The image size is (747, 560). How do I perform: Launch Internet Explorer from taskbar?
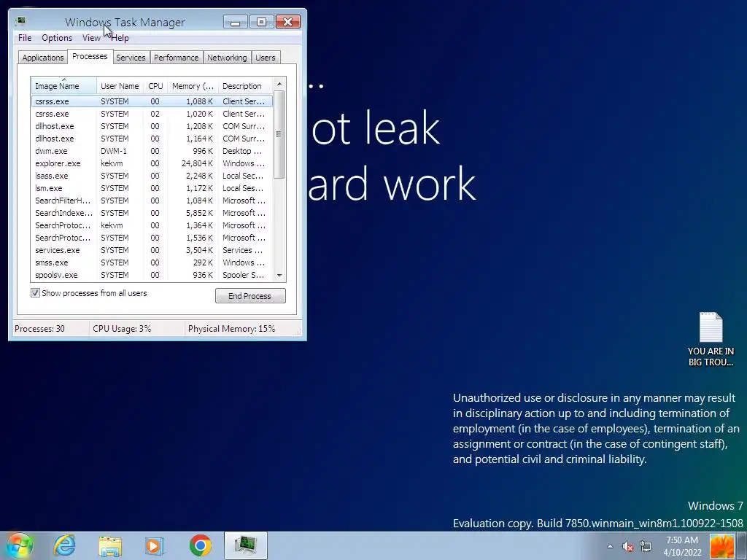click(64, 545)
